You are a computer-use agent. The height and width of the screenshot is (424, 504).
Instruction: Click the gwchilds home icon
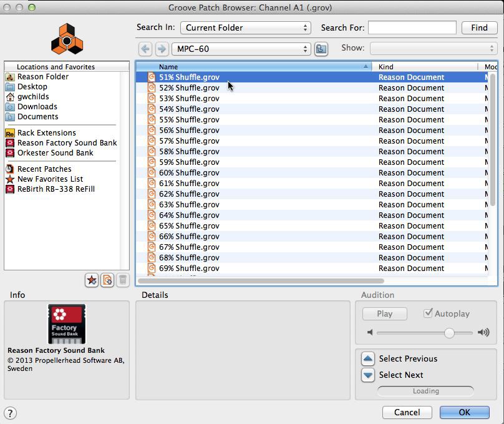click(x=10, y=97)
